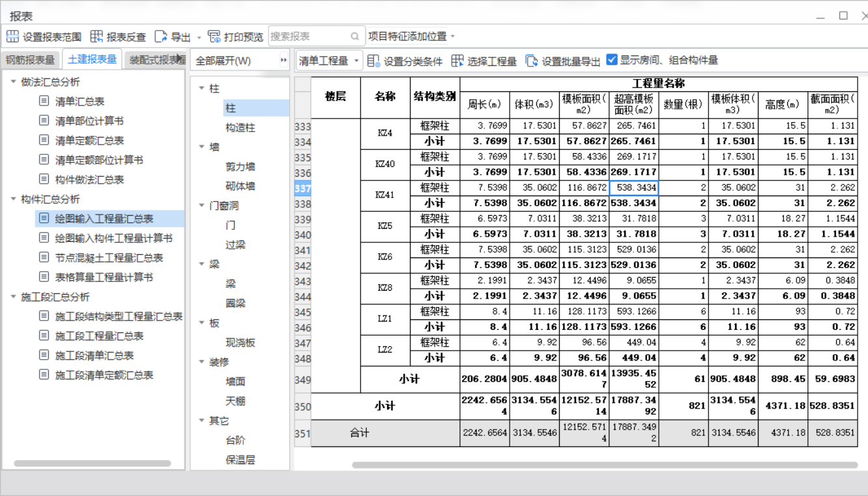Collapse the 施工段汇总分析 tree group
Viewport: 868px width, 496px height.
[x=13, y=297]
